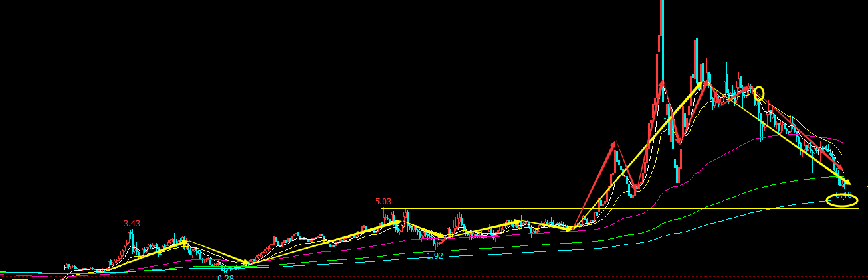This screenshot has height=280, width=868.
Task: Select the steep red upward arrow's tip
Action: [615, 142]
